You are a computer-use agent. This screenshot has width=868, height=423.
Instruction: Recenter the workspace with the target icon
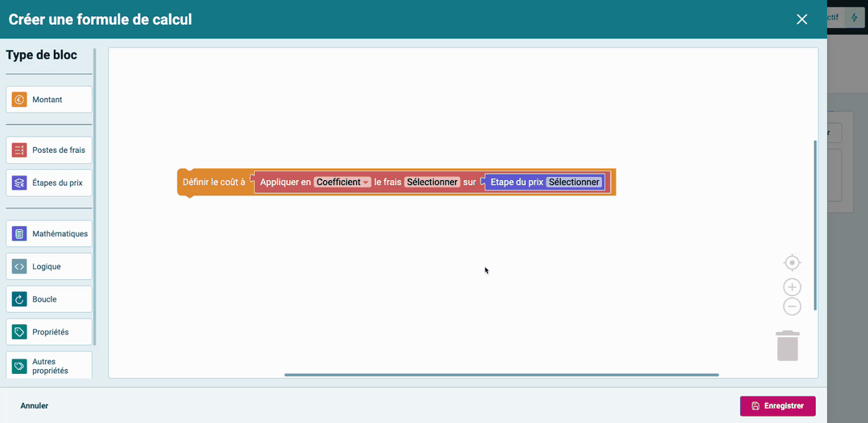(792, 263)
